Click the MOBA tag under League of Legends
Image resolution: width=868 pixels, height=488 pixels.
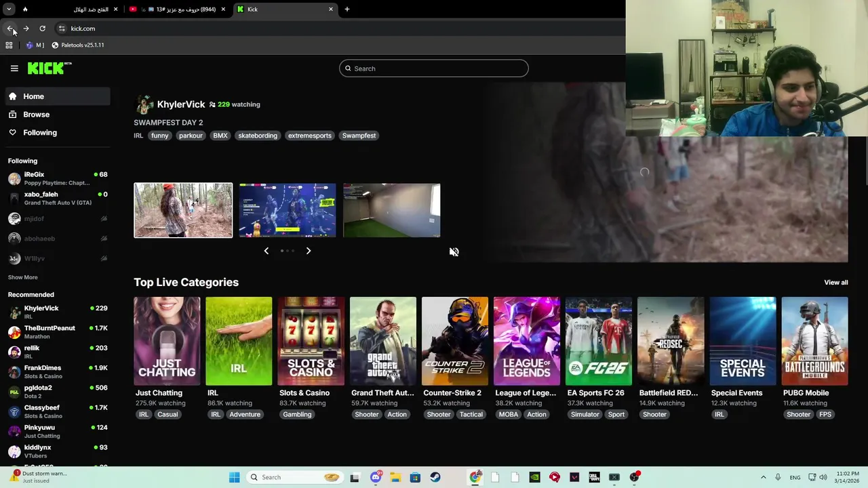point(508,415)
